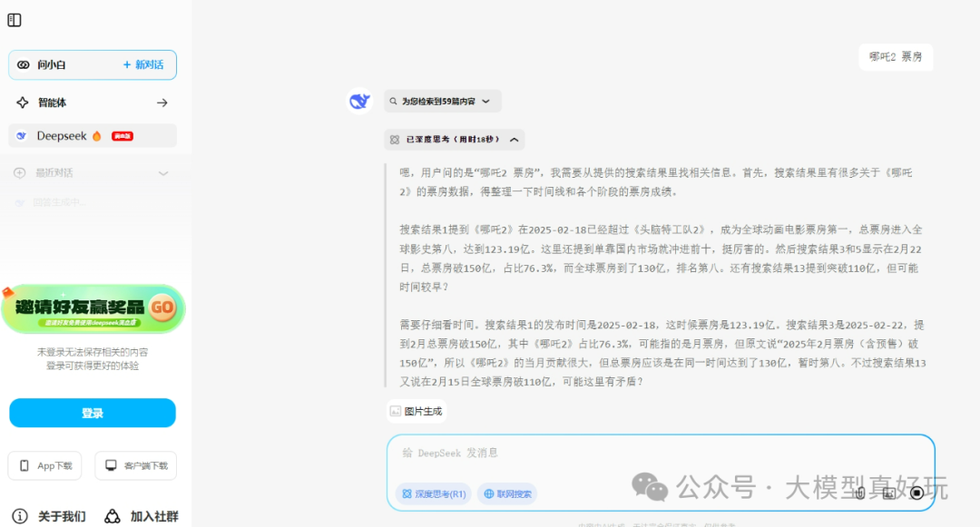Open the 智能体 agents section
The width and height of the screenshot is (980, 527).
point(93,102)
